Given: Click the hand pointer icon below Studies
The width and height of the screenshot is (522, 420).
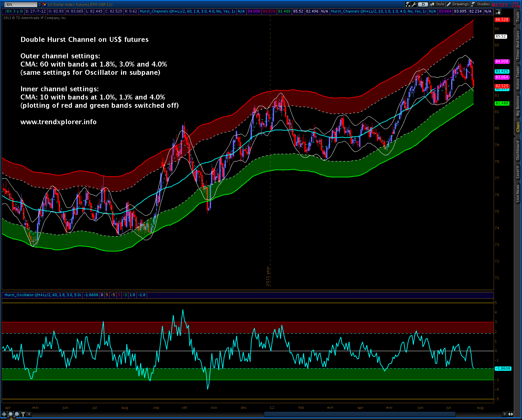Looking at the screenshot, I should pos(498,12).
